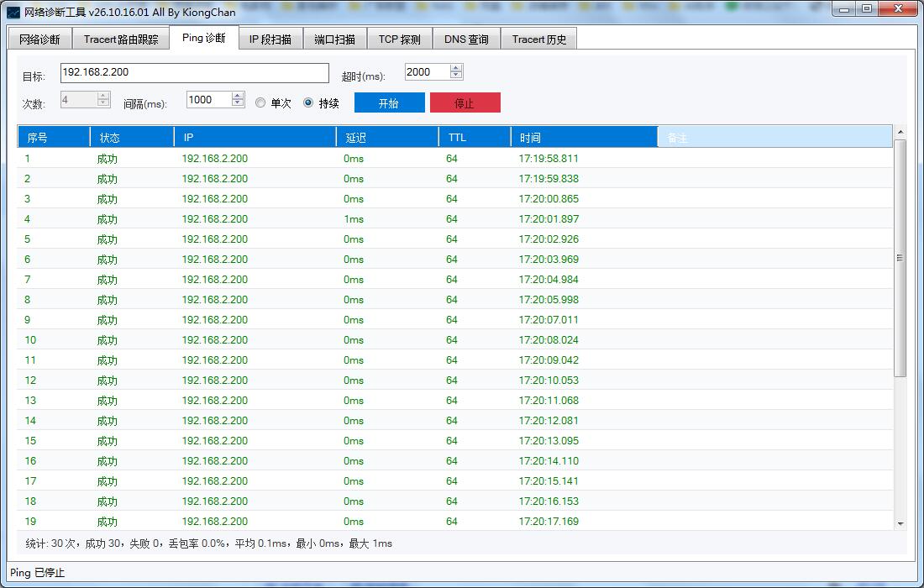Image resolution: width=924 pixels, height=588 pixels.
Task: Select the Ping 诊断 tab
Action: 204,38
